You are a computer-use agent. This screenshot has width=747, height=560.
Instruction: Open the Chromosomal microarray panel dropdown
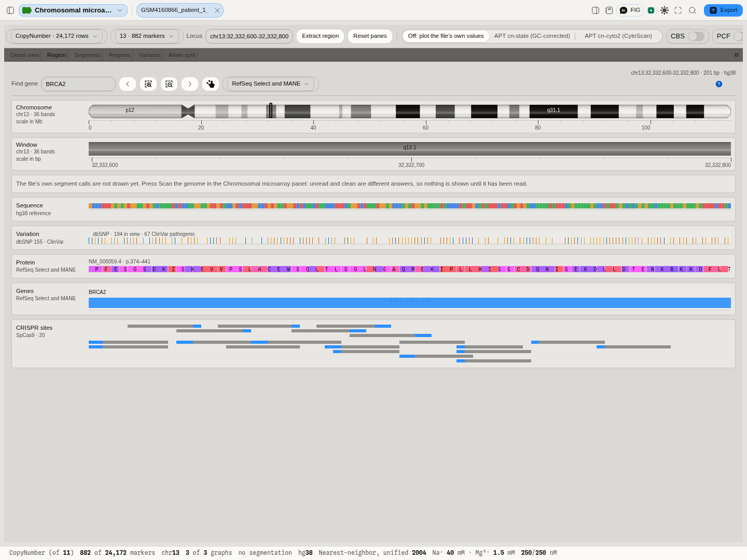tap(73, 10)
